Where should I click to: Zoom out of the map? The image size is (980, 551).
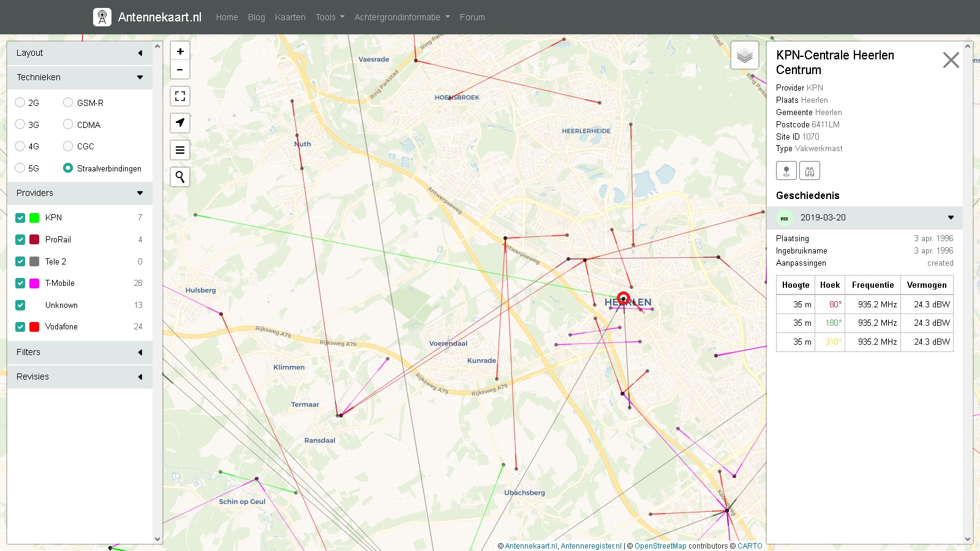tap(180, 70)
